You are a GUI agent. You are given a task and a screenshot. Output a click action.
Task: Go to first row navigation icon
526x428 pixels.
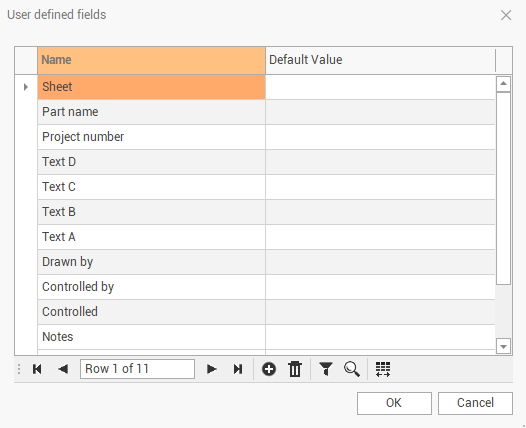(37, 369)
